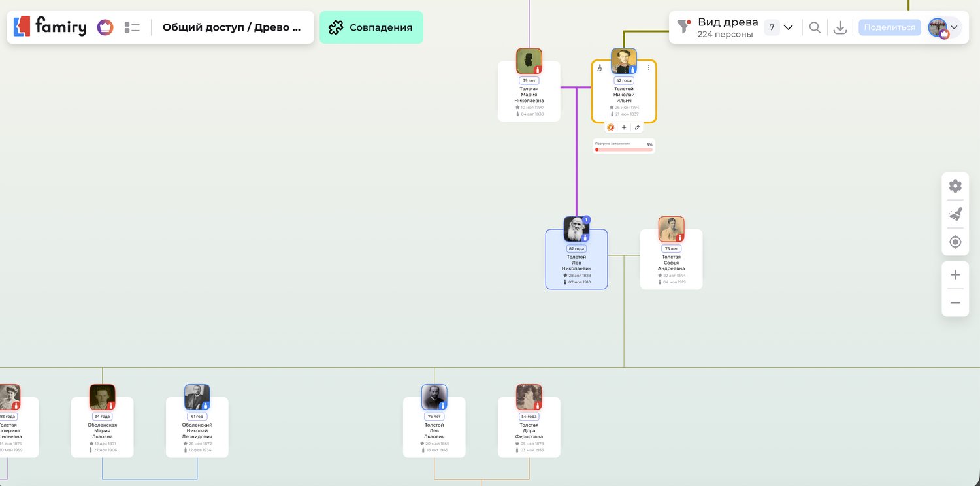Open three-dot menu on Николай Ильич card

pos(649,67)
